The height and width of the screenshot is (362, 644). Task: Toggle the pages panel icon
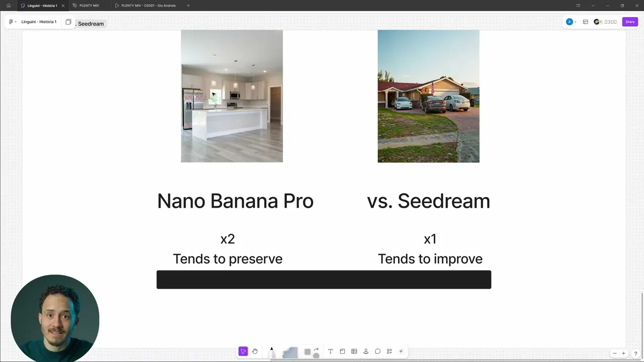coord(68,22)
